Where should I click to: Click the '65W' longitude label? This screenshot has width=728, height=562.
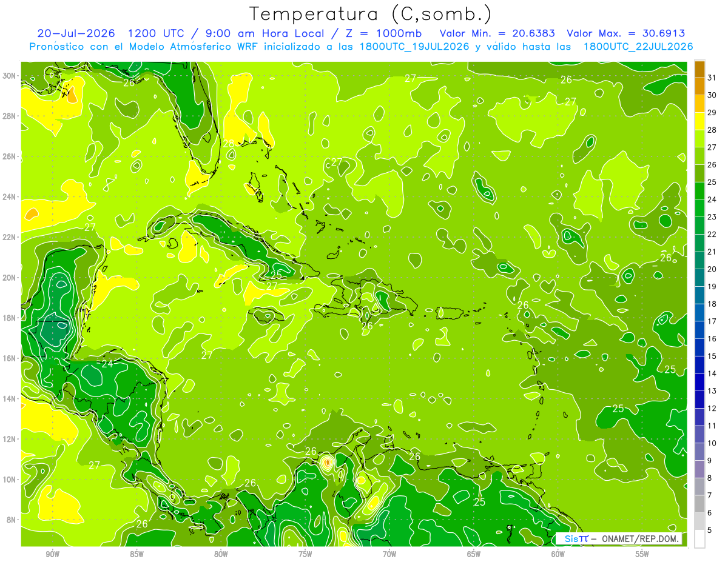(474, 554)
